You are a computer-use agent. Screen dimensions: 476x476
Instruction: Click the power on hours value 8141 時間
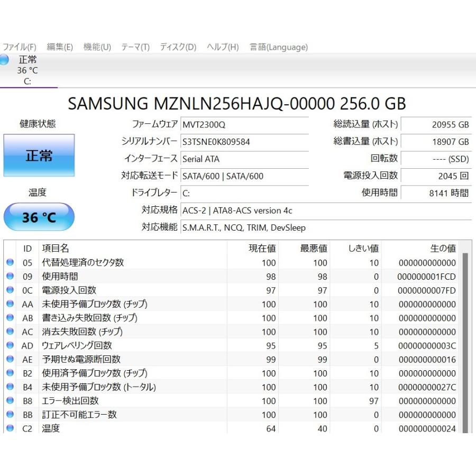pos(436,193)
